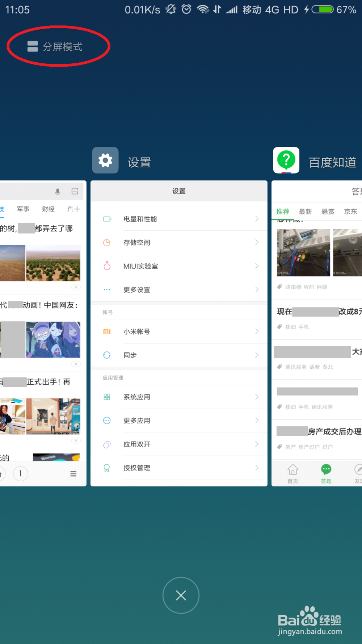Tap the green 答题 bubble icon

coord(326,469)
